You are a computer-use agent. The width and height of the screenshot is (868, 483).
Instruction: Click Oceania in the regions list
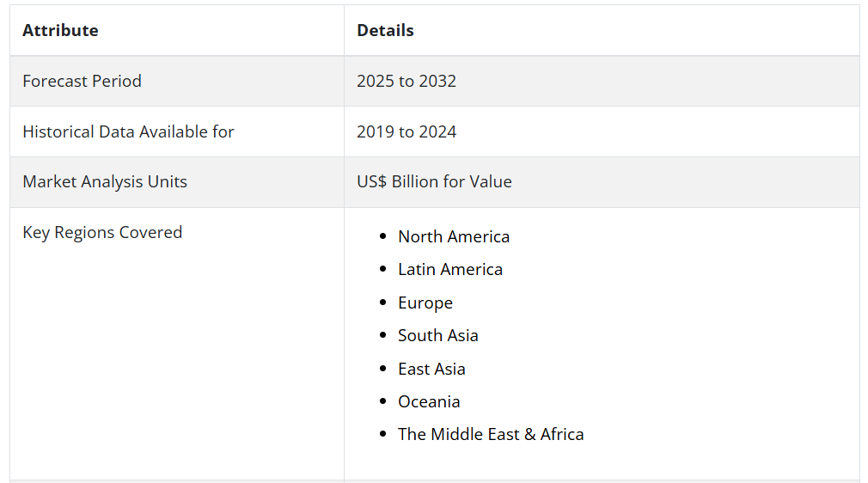pos(429,402)
